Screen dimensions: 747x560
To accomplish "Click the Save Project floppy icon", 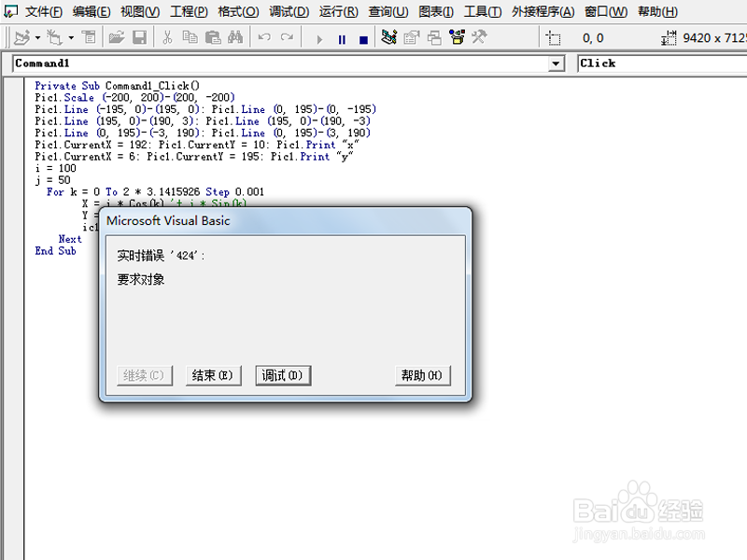I will coord(139,37).
